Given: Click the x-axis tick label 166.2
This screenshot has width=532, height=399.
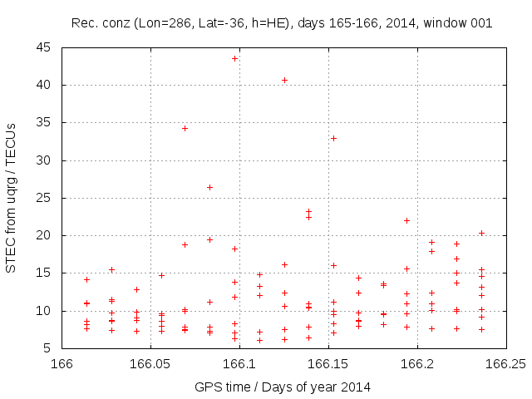Looking at the screenshot, I should 417,364.
